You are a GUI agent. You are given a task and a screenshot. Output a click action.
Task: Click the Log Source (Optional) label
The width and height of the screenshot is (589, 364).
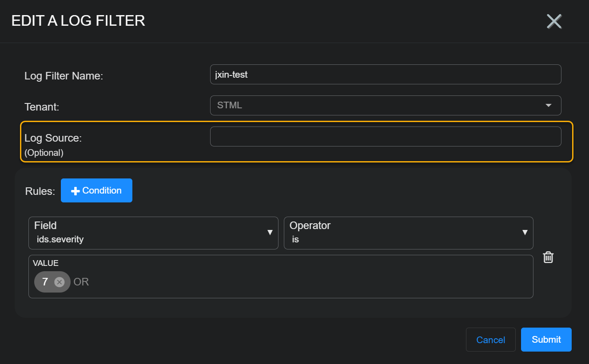[x=53, y=138]
